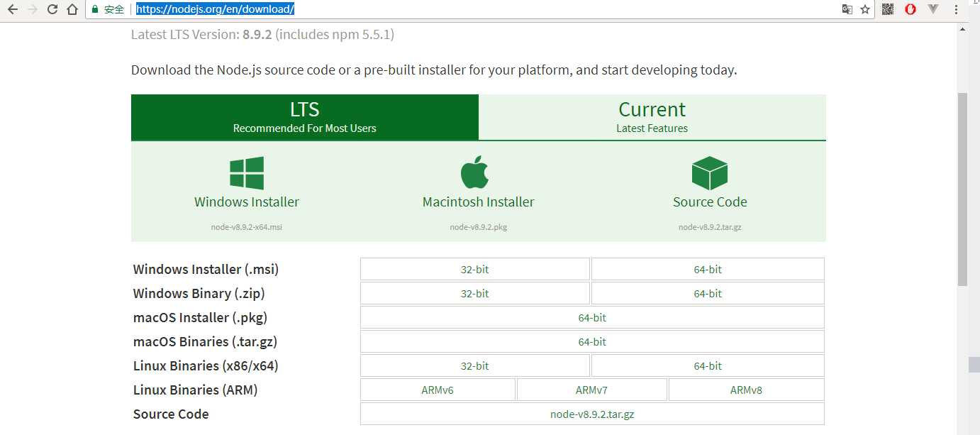Download Windows Installer (.msi) 32-bit
The image size is (980, 435).
[x=475, y=269]
